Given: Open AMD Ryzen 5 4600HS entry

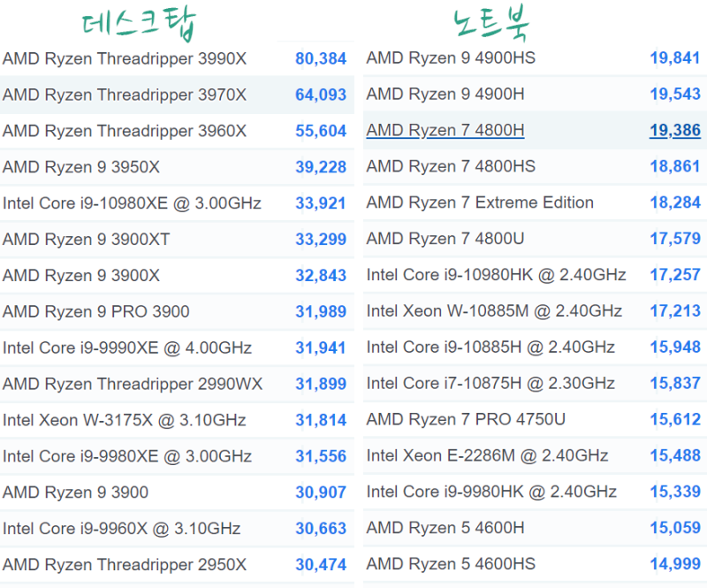Looking at the screenshot, I should coord(451,563).
